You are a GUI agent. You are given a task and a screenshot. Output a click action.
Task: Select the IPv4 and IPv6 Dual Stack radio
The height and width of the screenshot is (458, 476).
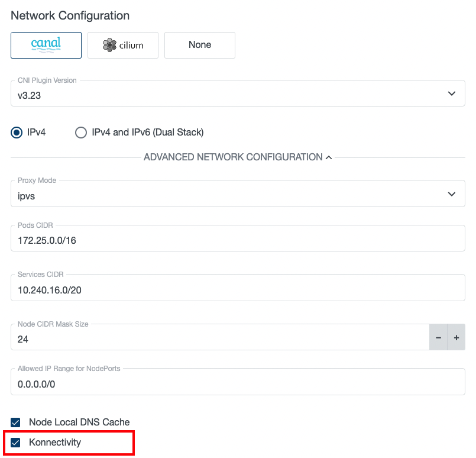(x=81, y=133)
